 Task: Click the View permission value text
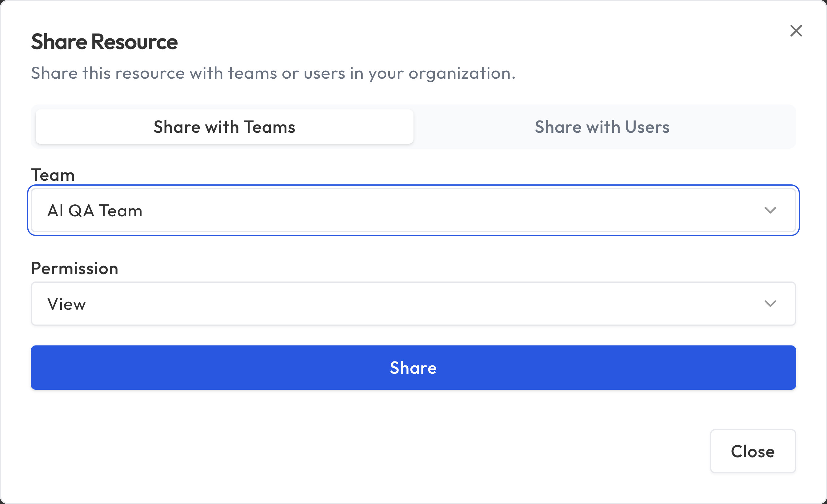(x=66, y=304)
